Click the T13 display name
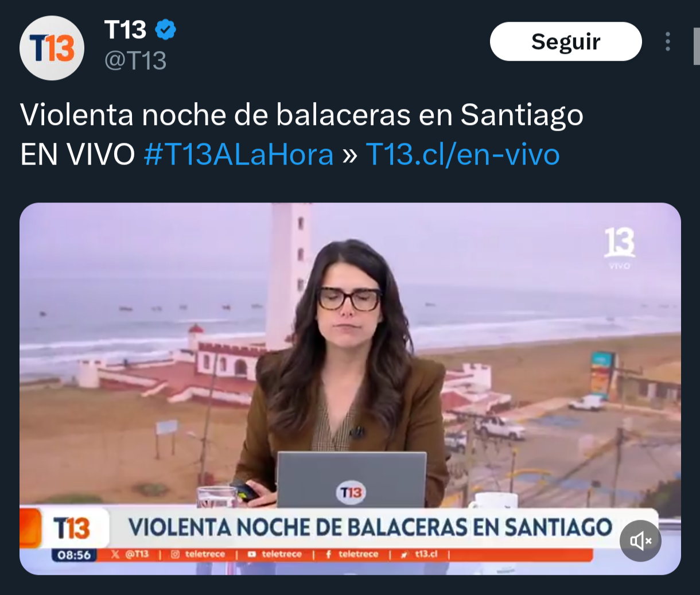 [x=125, y=30]
